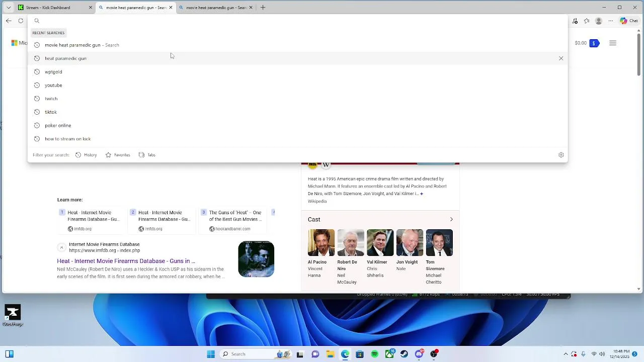
Task: Open a new tab with the plus button
Action: 263,8
